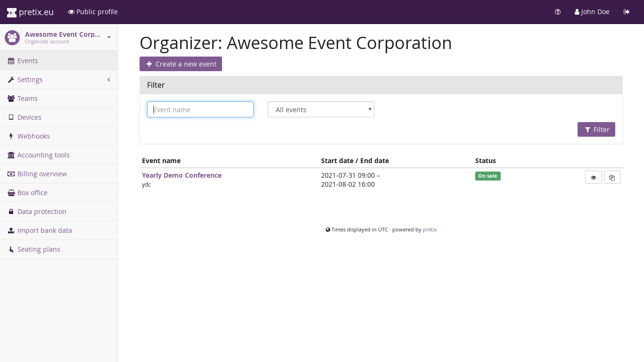644x362 pixels.
Task: Focus the Event name search field
Action: tap(200, 110)
